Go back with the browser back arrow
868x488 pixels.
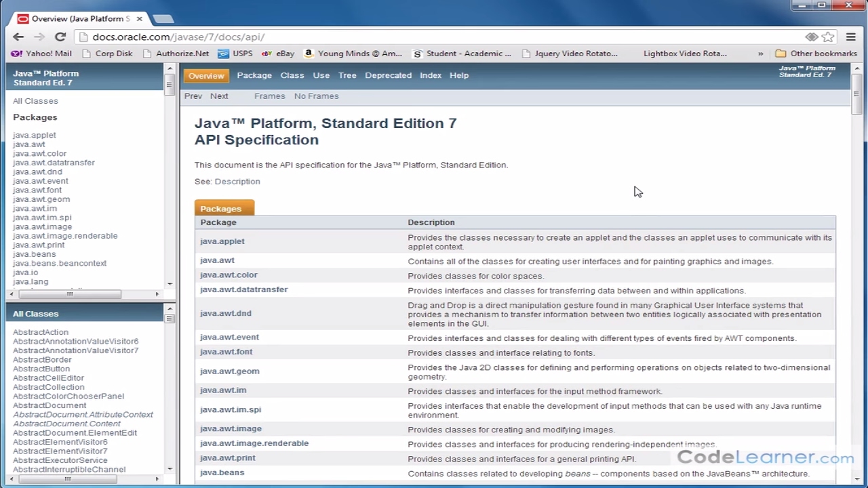click(x=18, y=37)
